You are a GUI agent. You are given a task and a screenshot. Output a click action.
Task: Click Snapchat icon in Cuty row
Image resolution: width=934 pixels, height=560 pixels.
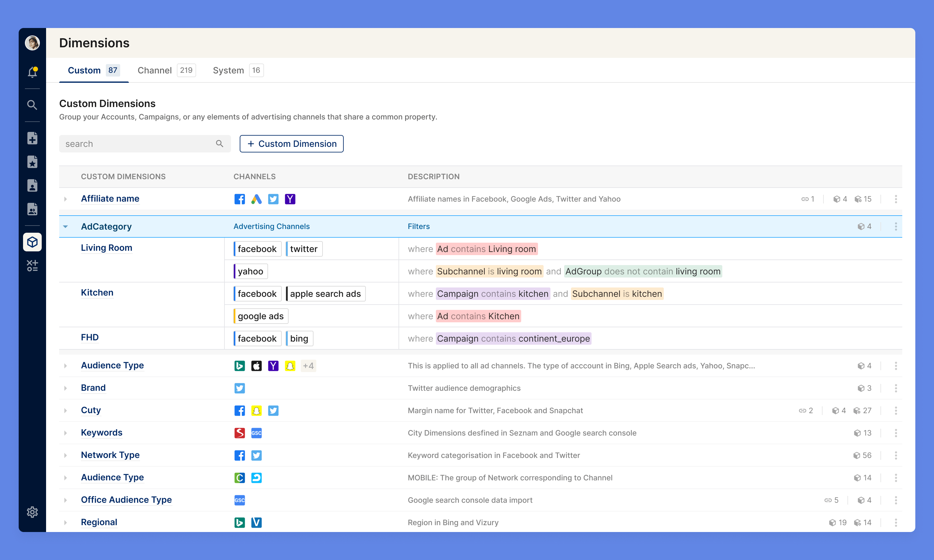click(256, 411)
